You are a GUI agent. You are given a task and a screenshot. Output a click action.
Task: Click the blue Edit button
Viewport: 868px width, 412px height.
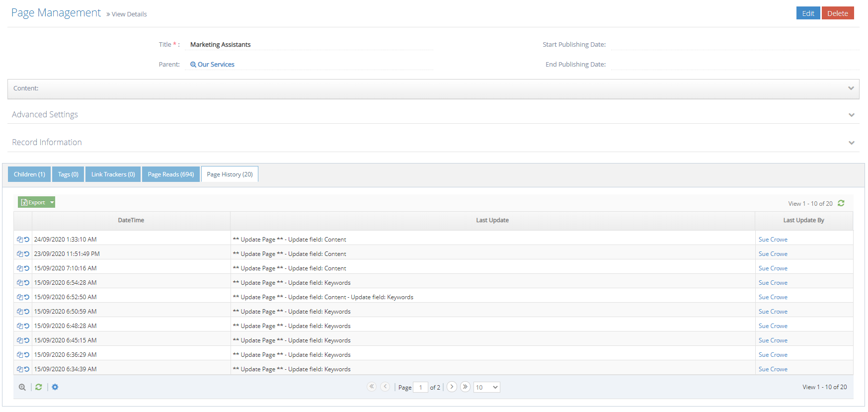click(808, 13)
